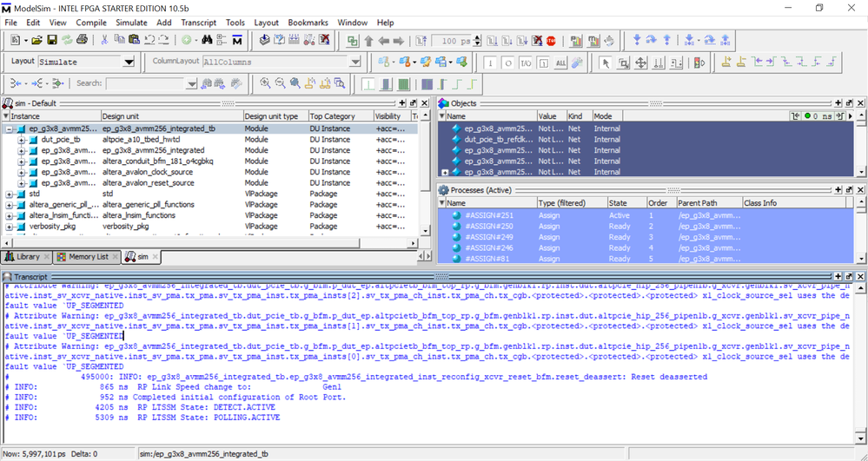Click the Open file folder icon
The width and height of the screenshot is (868, 461).
[x=36, y=40]
